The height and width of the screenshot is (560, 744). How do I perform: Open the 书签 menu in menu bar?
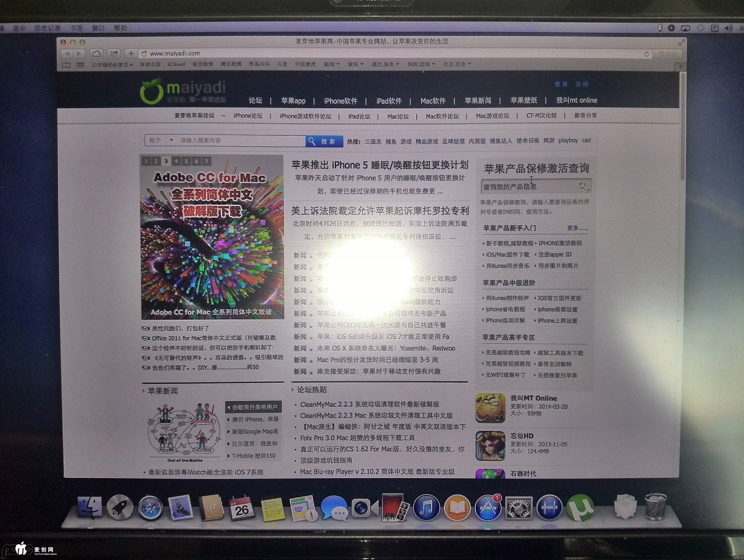pyautogui.click(x=76, y=28)
